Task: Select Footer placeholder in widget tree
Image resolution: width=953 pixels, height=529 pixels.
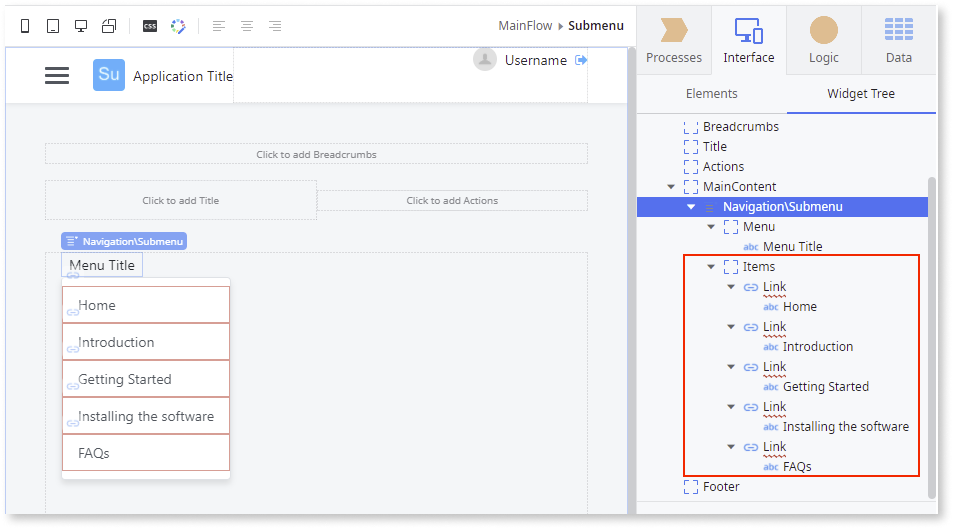Action: point(720,487)
